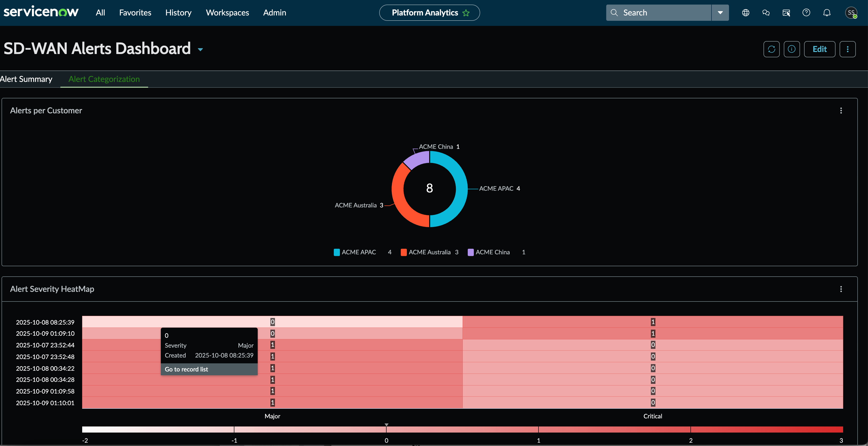This screenshot has width=868, height=446.
Task: Click Major cell for 2025-10-09 01:10:01
Action: point(272,403)
